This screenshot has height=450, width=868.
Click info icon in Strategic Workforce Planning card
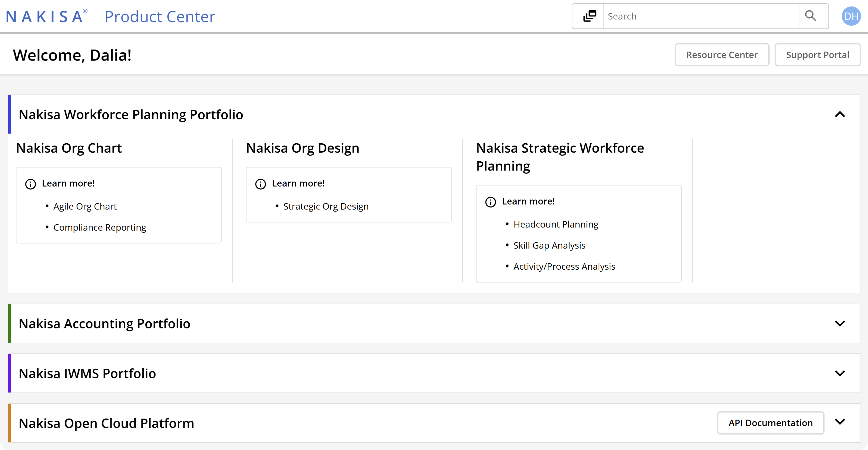click(x=491, y=202)
